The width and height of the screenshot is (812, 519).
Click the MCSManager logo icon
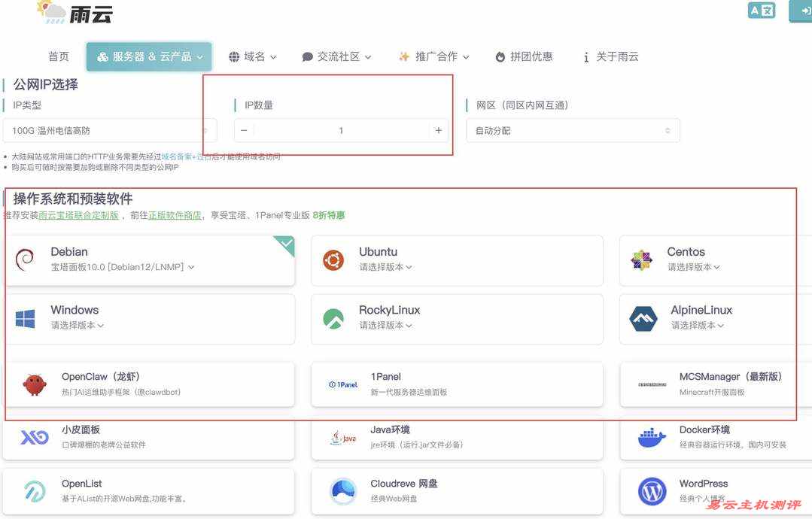[652, 384]
